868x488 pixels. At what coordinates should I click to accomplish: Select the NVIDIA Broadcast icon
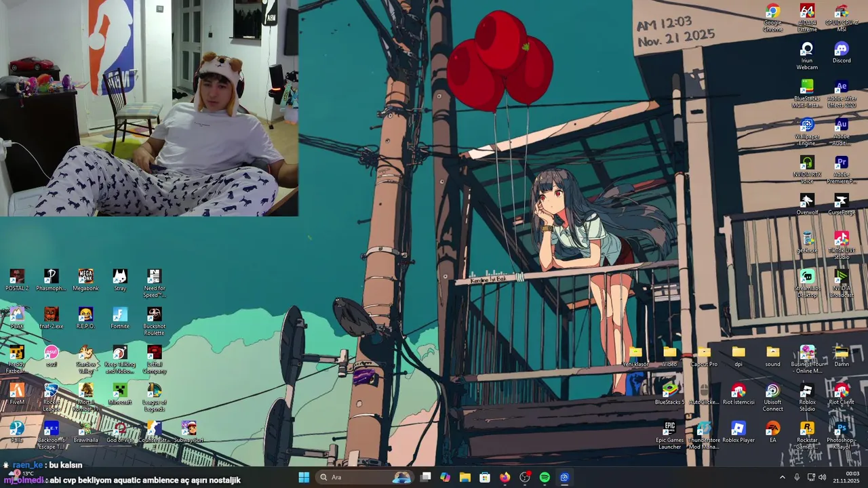tap(842, 283)
